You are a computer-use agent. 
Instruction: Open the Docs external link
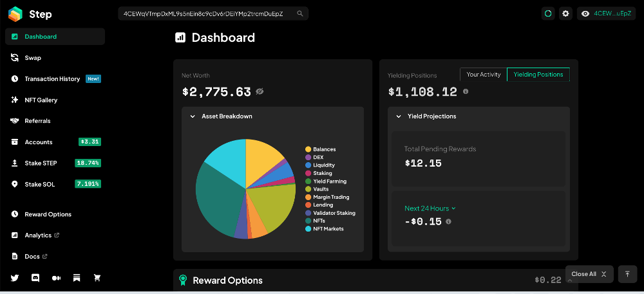pyautogui.click(x=35, y=256)
